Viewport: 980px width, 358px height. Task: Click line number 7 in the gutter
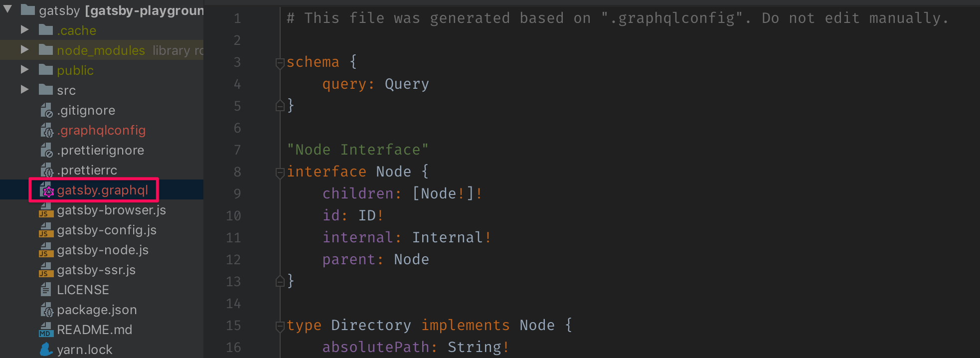(237, 150)
